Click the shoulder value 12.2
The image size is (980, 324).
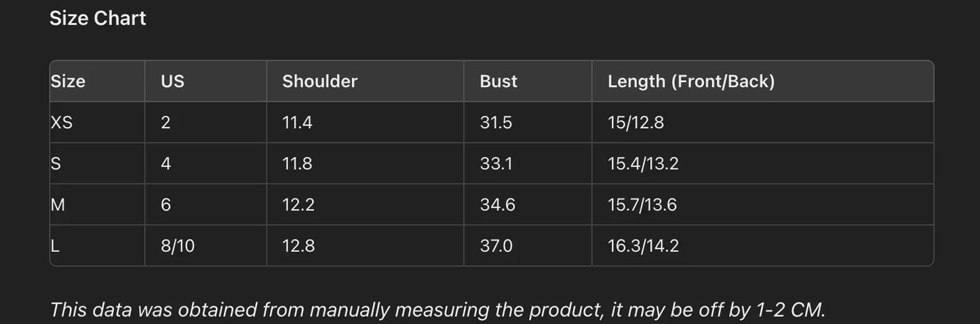298,204
